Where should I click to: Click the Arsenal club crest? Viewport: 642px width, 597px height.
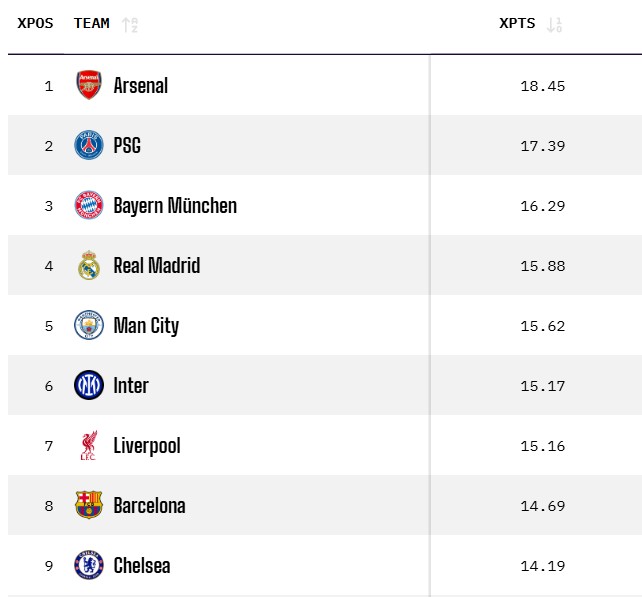point(89,85)
